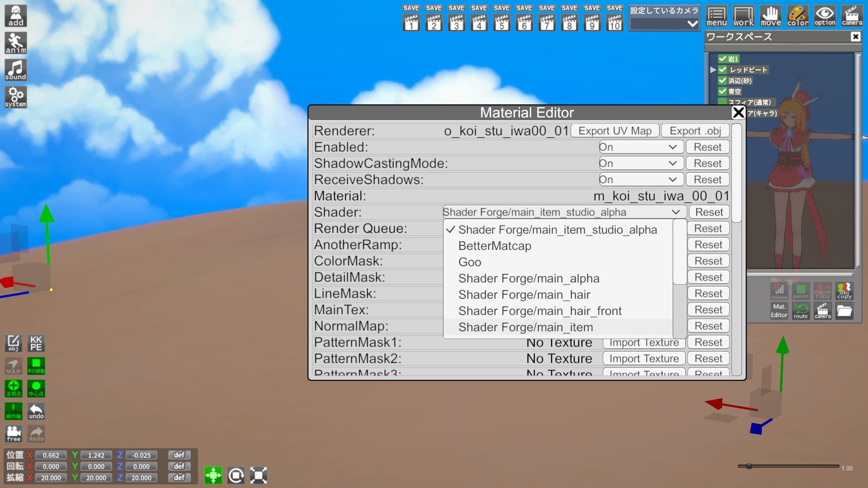Uncheck レッドビート in the workspace list
Image resolution: width=868 pixels, height=488 pixels.
(723, 70)
